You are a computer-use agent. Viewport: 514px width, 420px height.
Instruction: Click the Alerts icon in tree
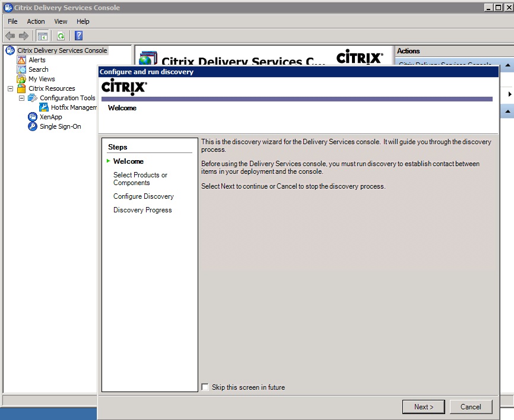point(21,60)
